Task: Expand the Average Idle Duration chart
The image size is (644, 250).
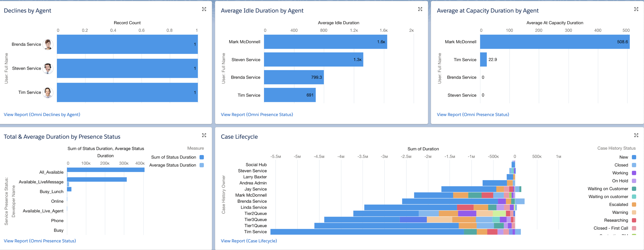Action: 420,9
